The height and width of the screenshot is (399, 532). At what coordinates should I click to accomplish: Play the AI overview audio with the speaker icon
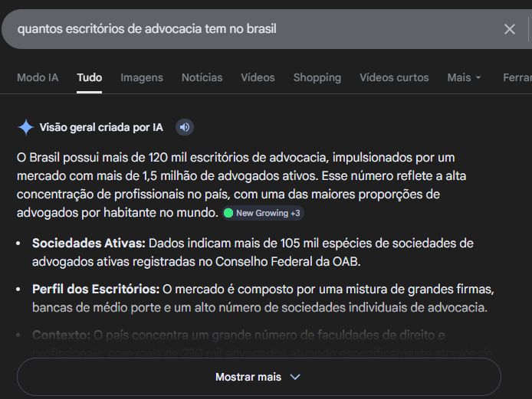(185, 127)
